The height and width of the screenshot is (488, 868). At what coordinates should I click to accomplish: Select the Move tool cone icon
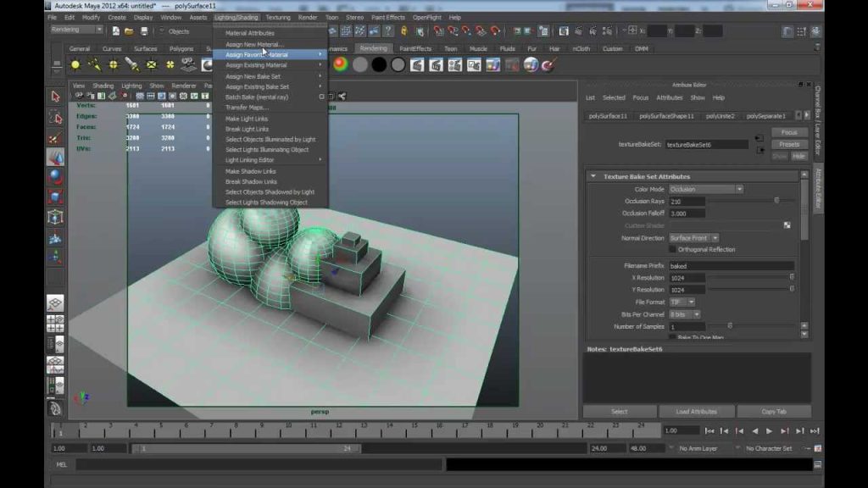[x=55, y=158]
